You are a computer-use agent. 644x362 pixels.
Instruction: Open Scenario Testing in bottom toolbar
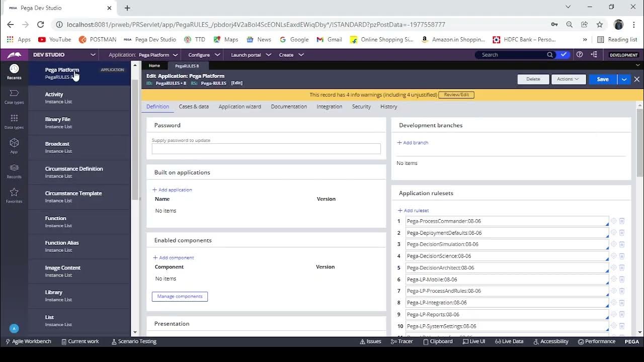[x=134, y=341]
